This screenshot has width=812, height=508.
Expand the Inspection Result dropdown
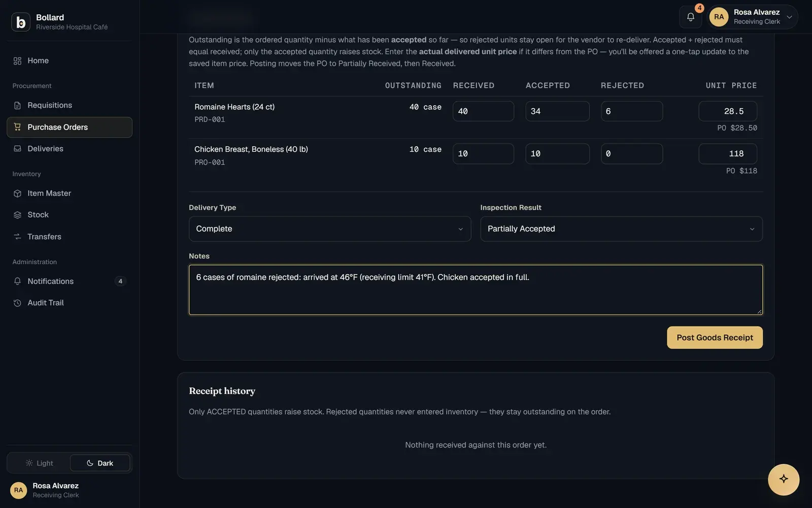[x=621, y=229]
